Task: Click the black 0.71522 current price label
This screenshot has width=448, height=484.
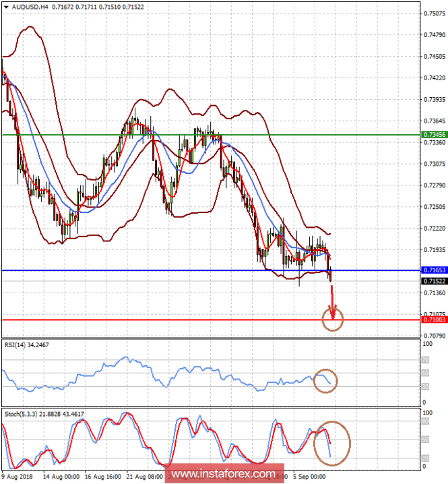Action: 434,281
